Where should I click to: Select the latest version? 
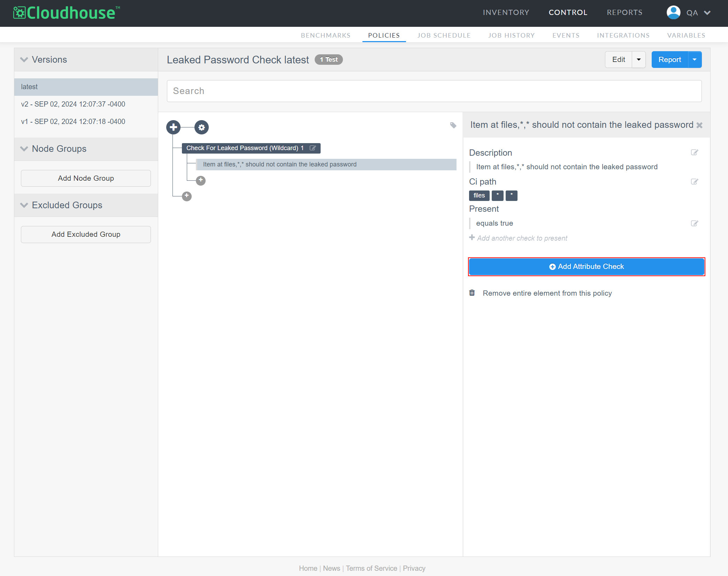click(86, 87)
